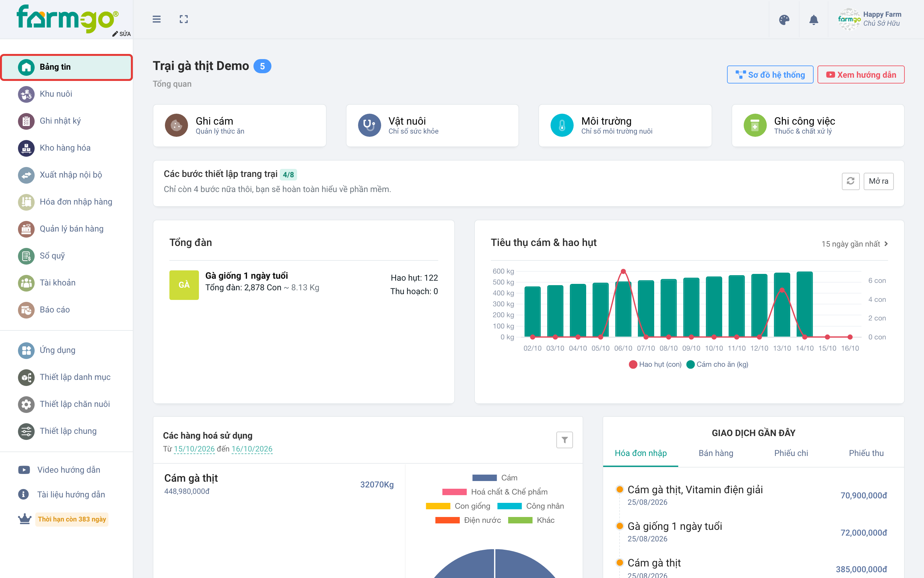Change end date 16/10/2026
Viewport: 924px width, 578px height.
252,449
